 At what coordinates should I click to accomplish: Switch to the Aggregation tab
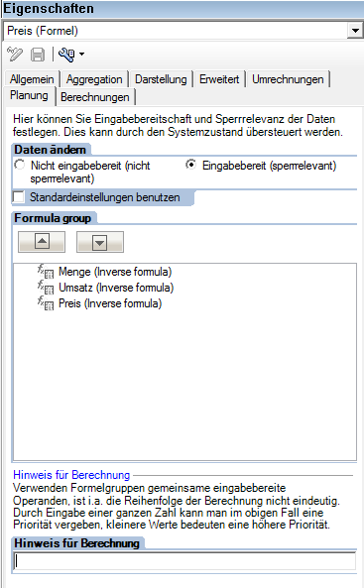tap(94, 79)
